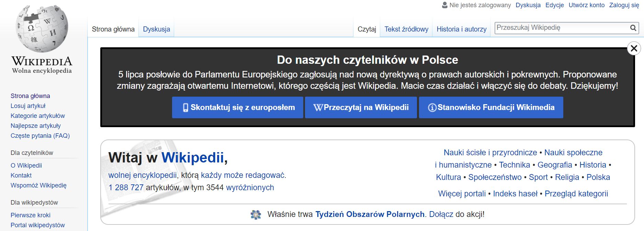The height and width of the screenshot is (231, 644).
Task: Click the Wikipedia globe logo
Action: [x=42, y=29]
